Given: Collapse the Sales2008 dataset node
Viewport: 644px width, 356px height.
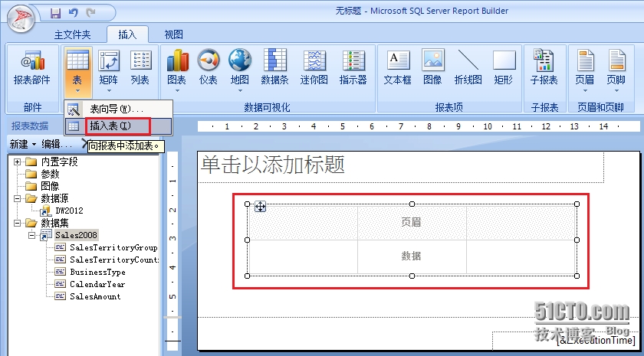Looking at the screenshot, I should [x=32, y=236].
